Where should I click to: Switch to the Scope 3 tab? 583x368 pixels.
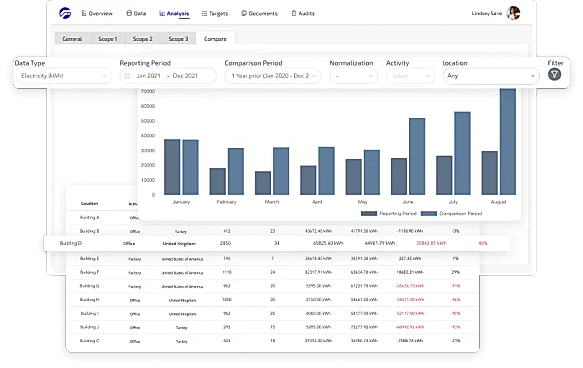tap(178, 39)
